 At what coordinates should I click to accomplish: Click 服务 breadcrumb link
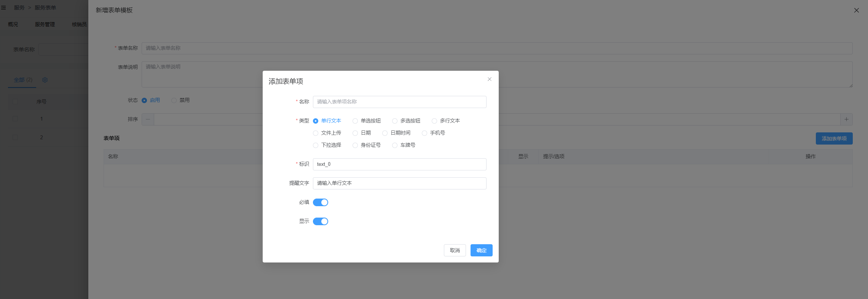[x=19, y=8]
